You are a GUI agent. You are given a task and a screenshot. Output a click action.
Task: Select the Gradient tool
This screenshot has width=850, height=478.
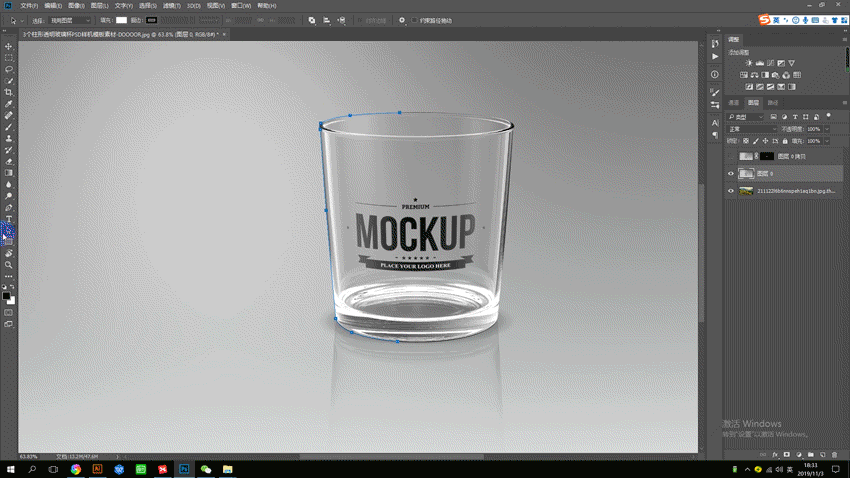coord(9,173)
